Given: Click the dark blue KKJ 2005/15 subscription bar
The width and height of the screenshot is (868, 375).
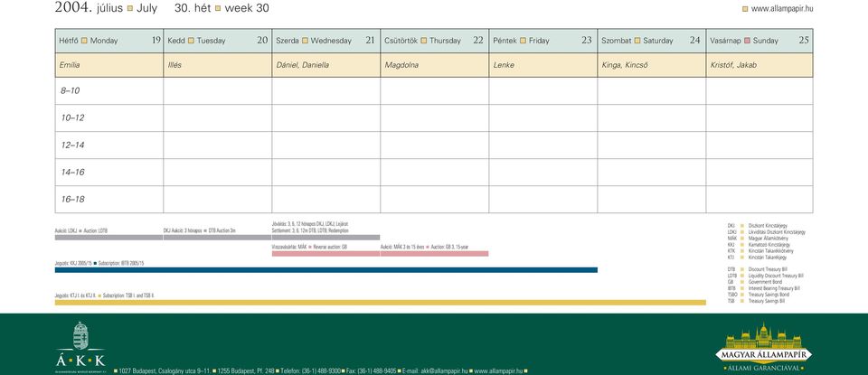Looking at the screenshot, I should coord(326,270).
